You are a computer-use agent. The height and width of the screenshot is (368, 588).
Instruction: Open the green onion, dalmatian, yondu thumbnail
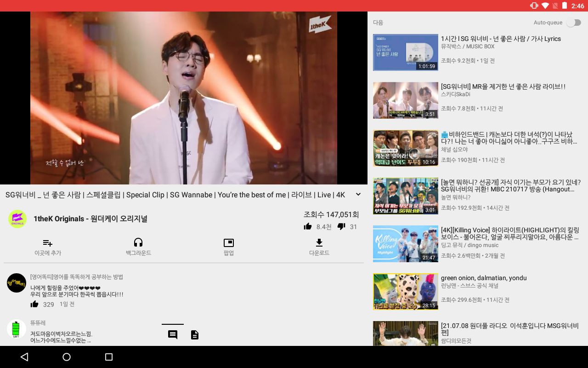[x=406, y=292]
